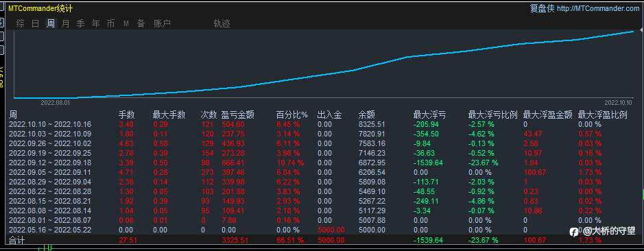This screenshot has width=644, height=251.
Task: Open the 季 quarterly statistics tab
Action: 80,23
